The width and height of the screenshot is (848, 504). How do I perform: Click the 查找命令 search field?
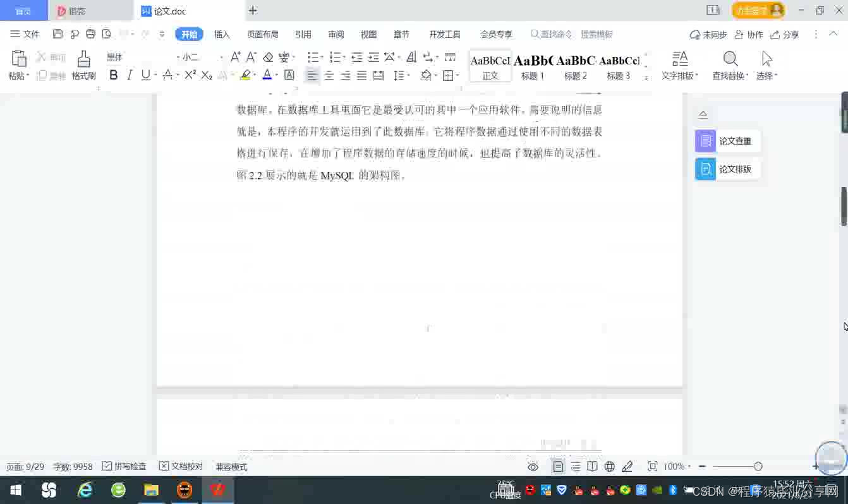[x=552, y=34]
